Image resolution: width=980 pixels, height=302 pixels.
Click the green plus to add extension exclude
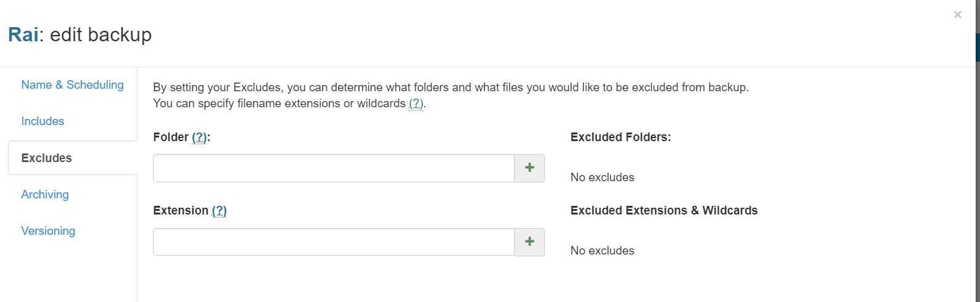click(x=529, y=242)
